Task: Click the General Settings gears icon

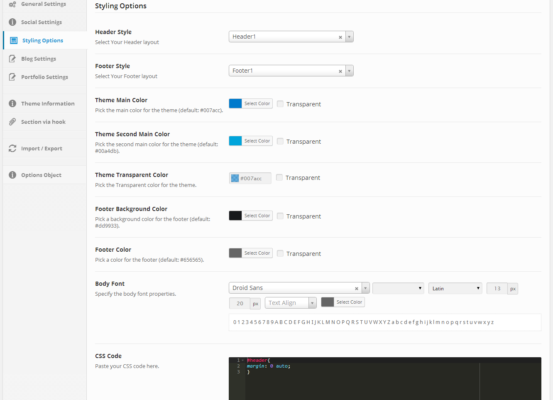Action: [x=12, y=4]
